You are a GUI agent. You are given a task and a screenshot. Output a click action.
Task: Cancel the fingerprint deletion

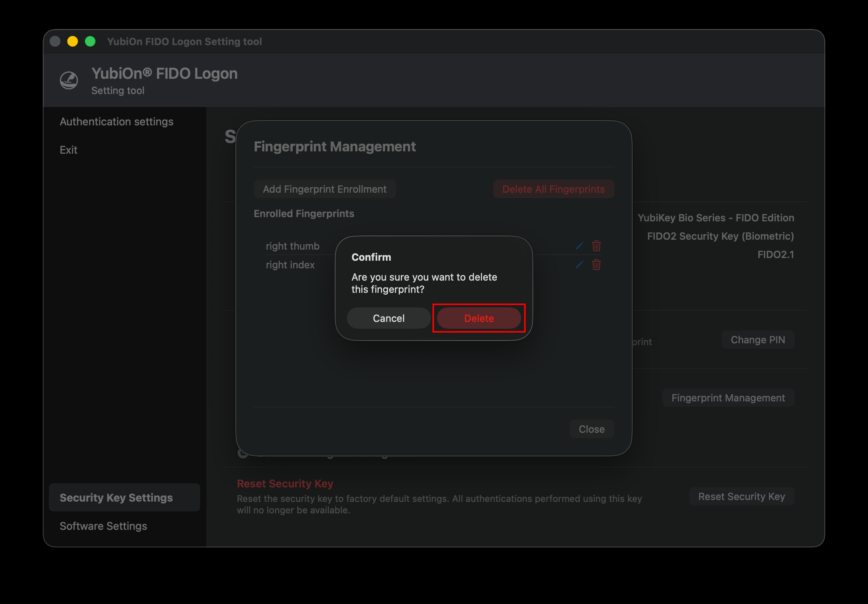pyautogui.click(x=389, y=318)
